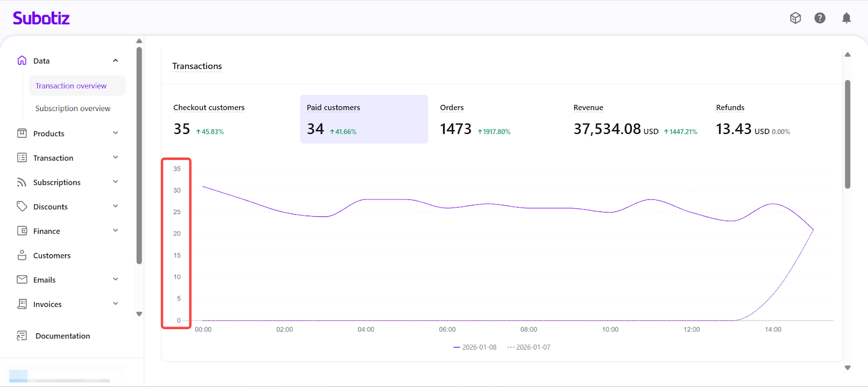868x387 pixels.
Task: Open Subscription overview page
Action: 73,108
